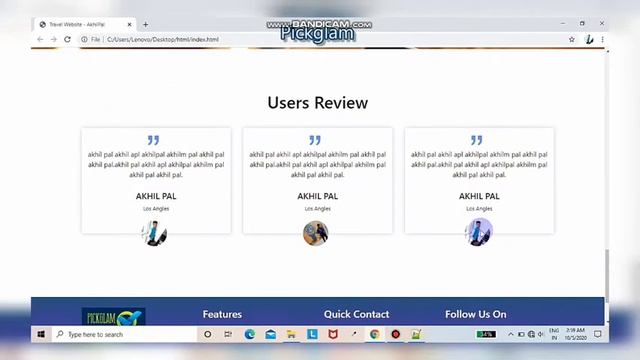Viewport: 640px width, 360px height.
Task: Click the Pickglam logo in footer
Action: pos(113,317)
